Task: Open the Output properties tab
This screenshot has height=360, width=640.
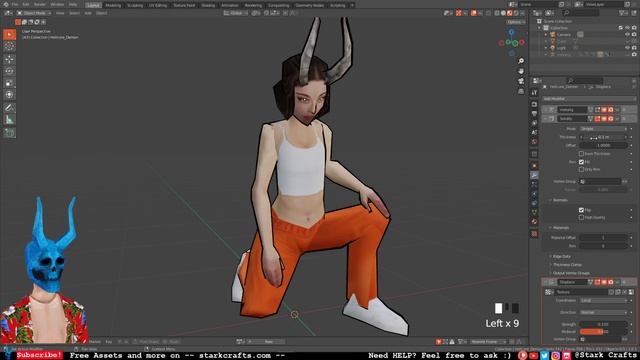Action: point(534,113)
